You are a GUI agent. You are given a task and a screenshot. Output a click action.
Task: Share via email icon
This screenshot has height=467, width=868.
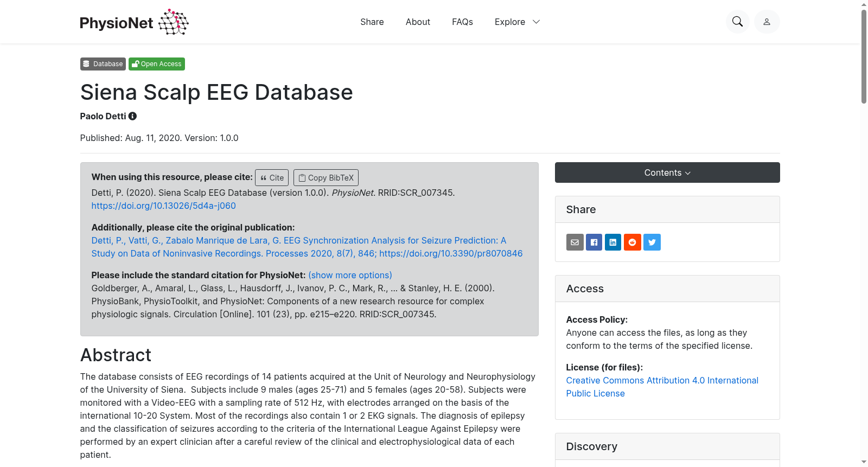tap(575, 242)
